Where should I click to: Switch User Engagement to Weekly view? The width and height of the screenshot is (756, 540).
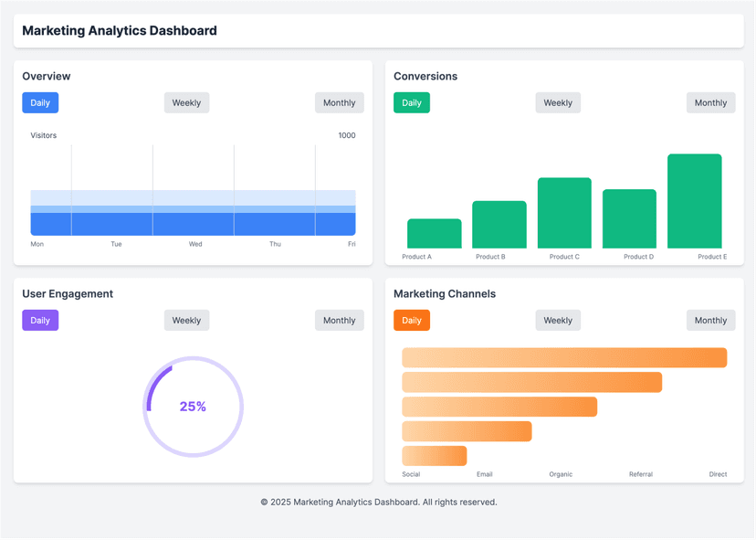(x=186, y=320)
